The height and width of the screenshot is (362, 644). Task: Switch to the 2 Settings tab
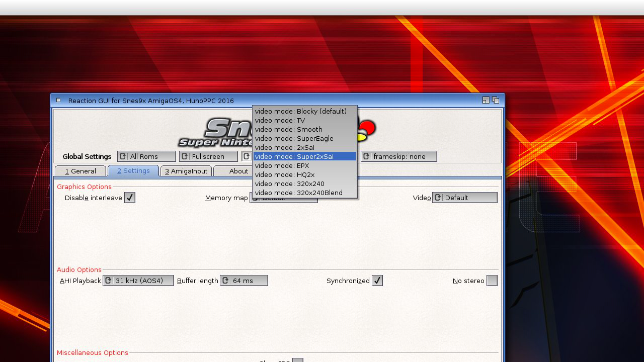pyautogui.click(x=133, y=171)
